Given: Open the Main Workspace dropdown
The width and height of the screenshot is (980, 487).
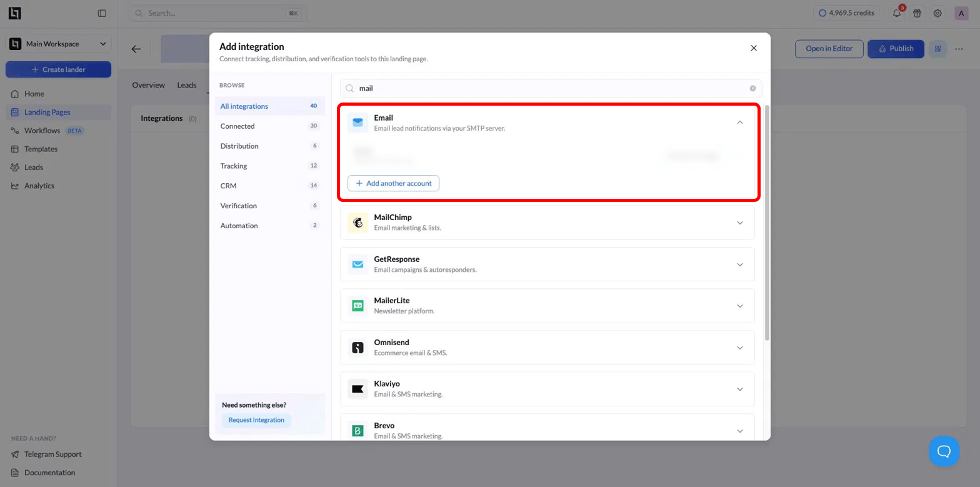Looking at the screenshot, I should (58, 44).
